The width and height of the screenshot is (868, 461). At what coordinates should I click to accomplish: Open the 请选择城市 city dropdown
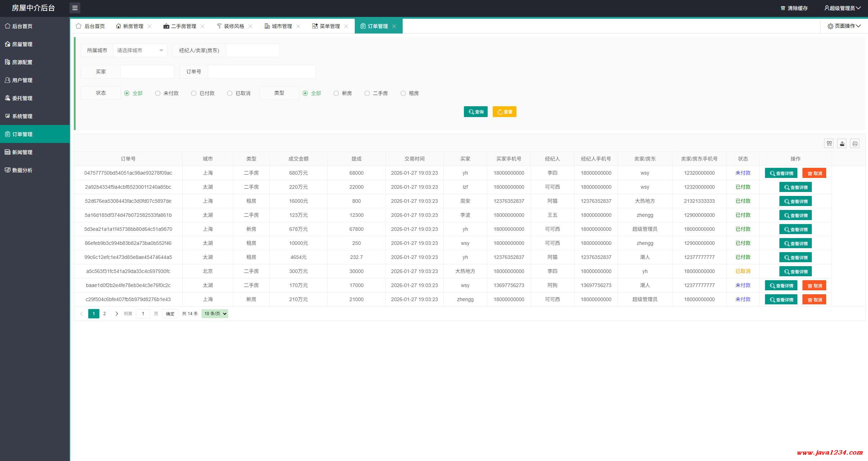click(140, 50)
